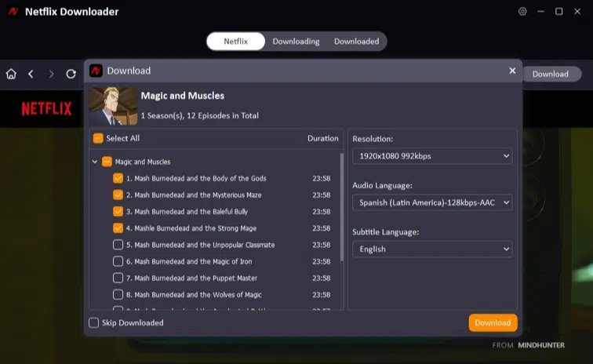Switch to the Downloaded tab
Viewport: 593px width, 364px height.
356,42
